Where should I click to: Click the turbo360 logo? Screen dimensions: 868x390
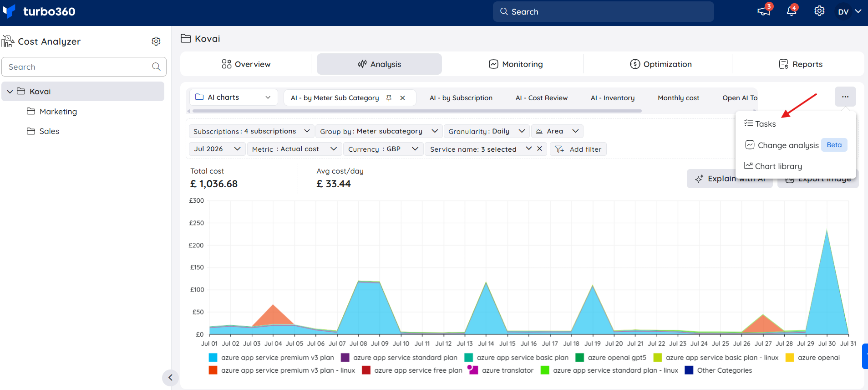(x=39, y=11)
